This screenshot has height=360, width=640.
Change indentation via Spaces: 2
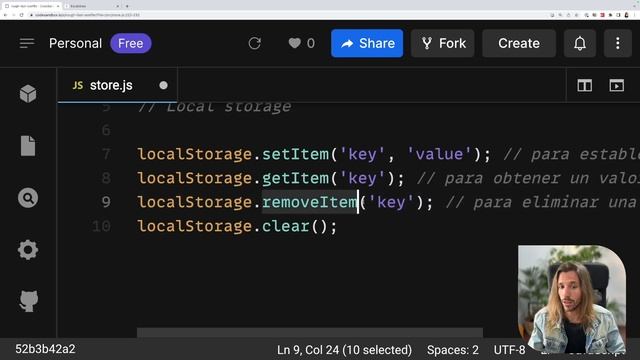tap(453, 350)
